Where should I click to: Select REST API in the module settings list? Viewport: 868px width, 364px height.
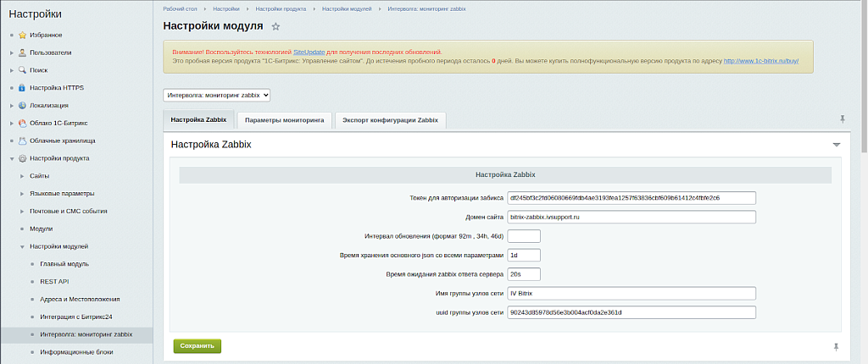[54, 281]
